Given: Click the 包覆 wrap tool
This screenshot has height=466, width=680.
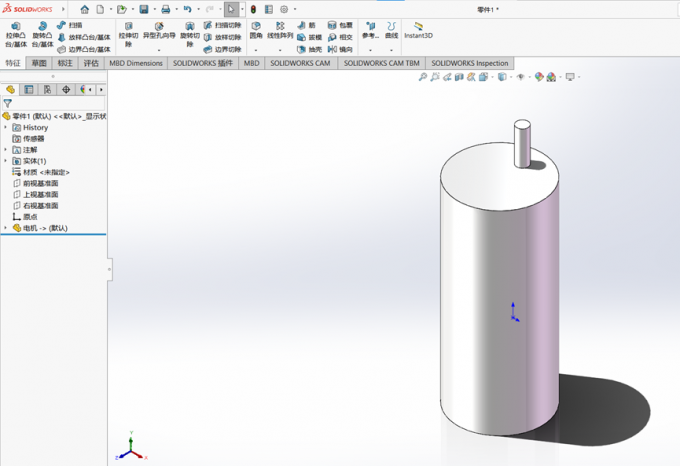Looking at the screenshot, I should pyautogui.click(x=340, y=25).
